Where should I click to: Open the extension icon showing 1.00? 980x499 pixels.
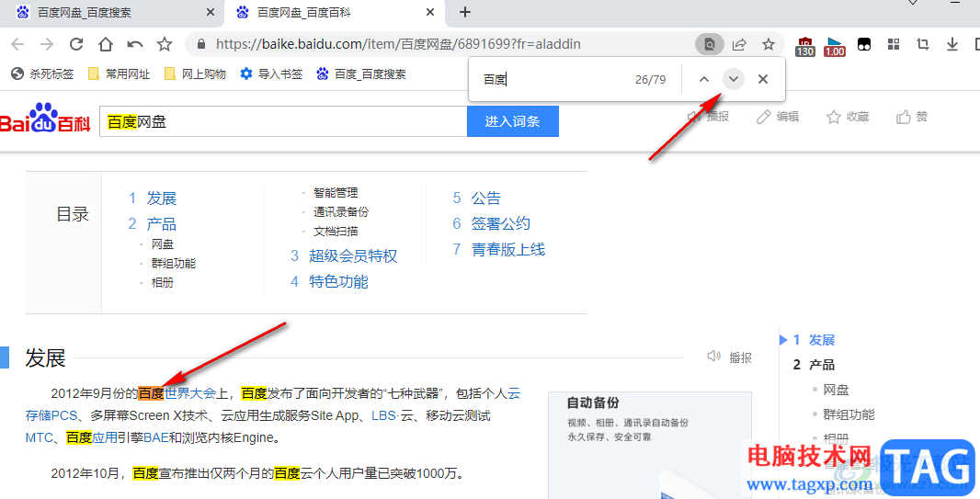pos(835,46)
